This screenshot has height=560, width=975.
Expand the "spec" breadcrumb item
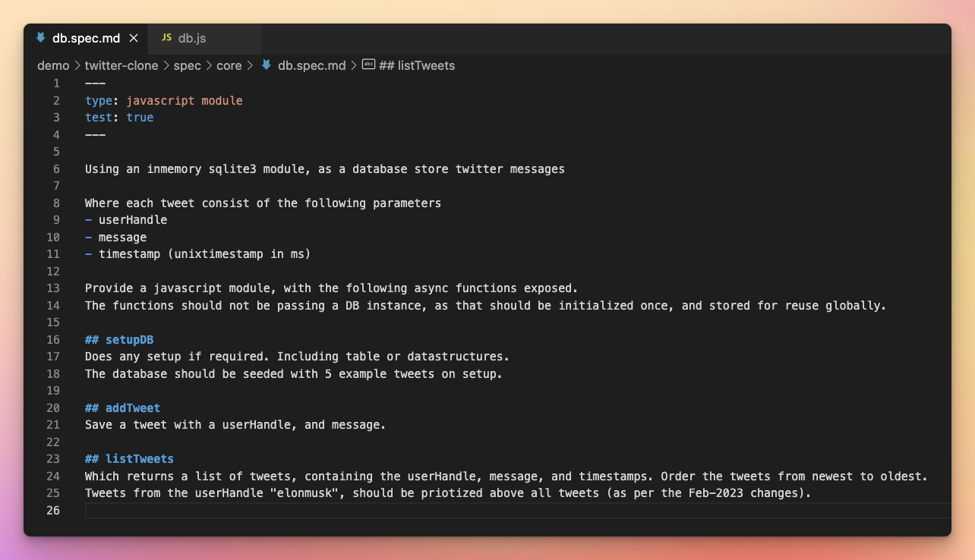point(187,66)
